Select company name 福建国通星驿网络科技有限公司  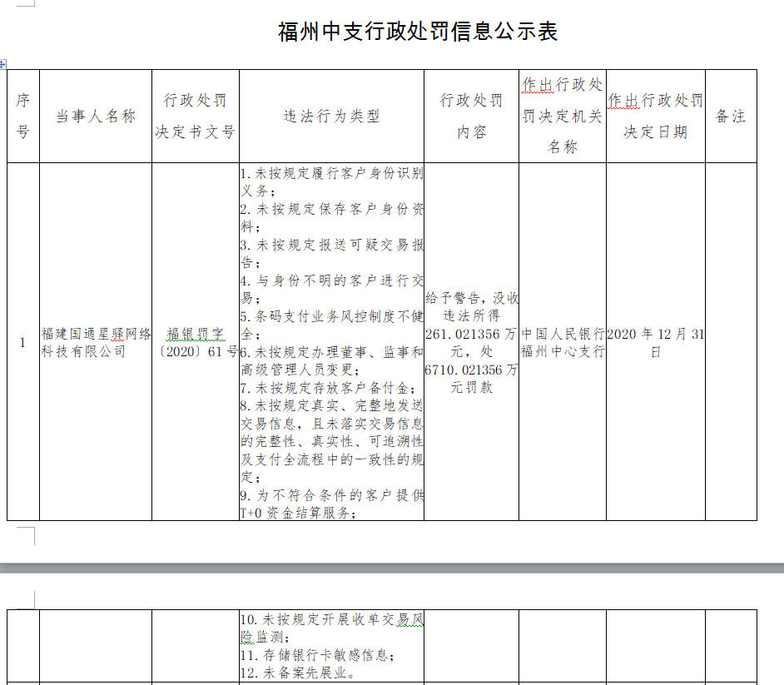(93, 341)
